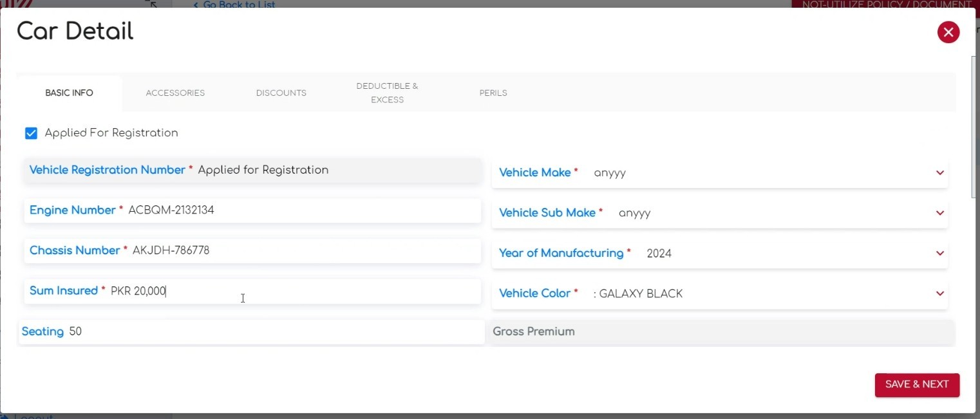Viewport: 980px width, 419px height.
Task: Click the Go Back to List link
Action: pos(235,5)
